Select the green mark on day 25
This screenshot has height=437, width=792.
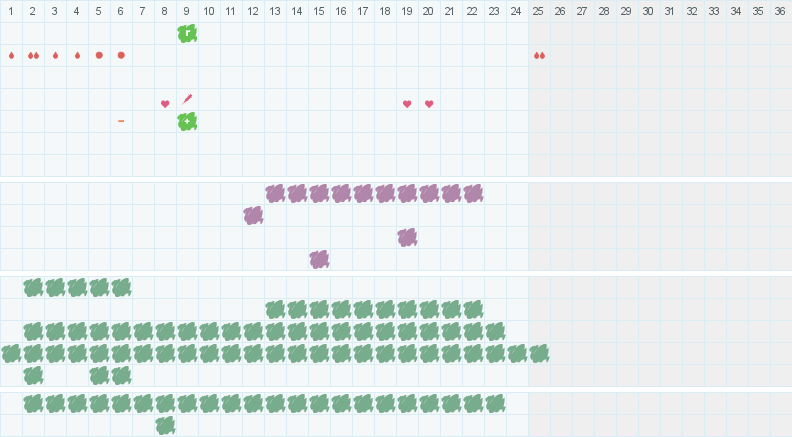tap(539, 353)
